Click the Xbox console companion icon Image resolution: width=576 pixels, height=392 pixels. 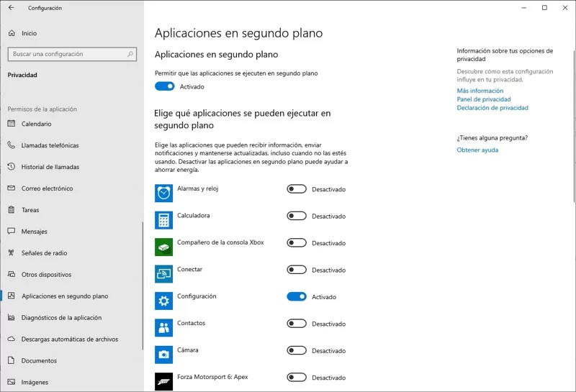[163, 247]
